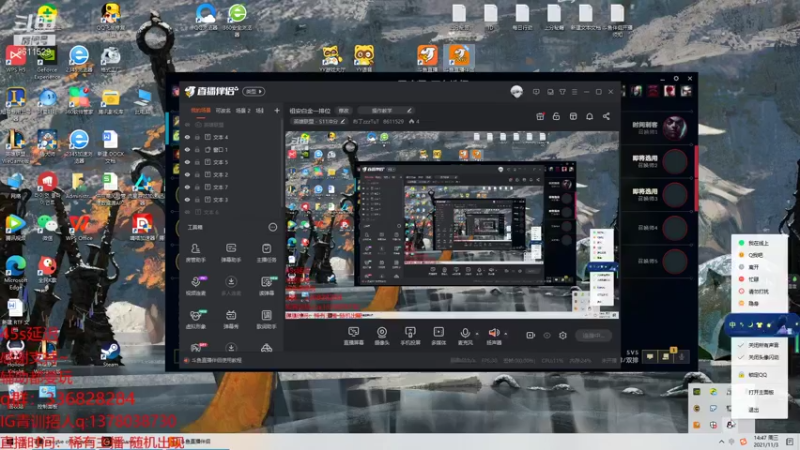Screen dimensions: 800x450
Task: Click the unlock padlock icon above preview
Action: tap(556, 116)
